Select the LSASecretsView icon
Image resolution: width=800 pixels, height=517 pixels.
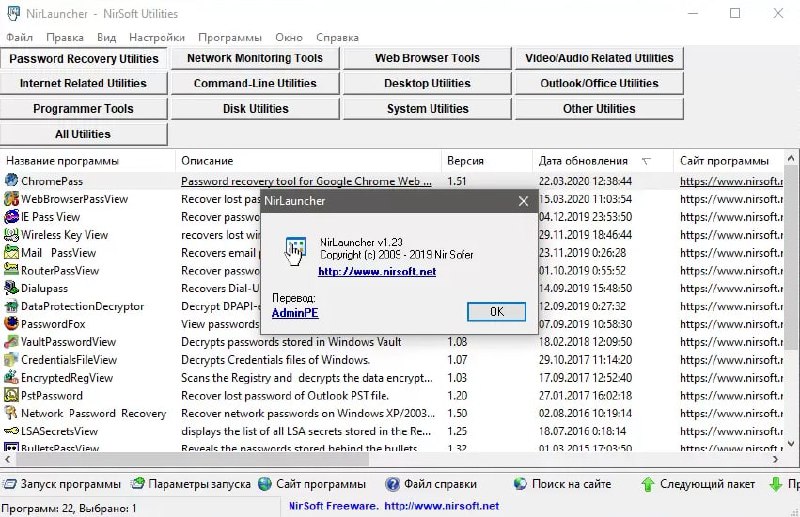(x=11, y=431)
